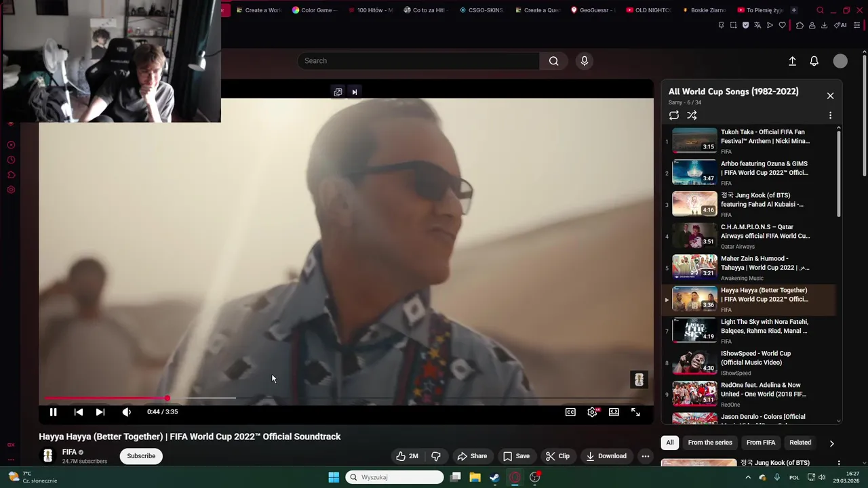Toggle closed captions (CC) on the video

pos(571,412)
